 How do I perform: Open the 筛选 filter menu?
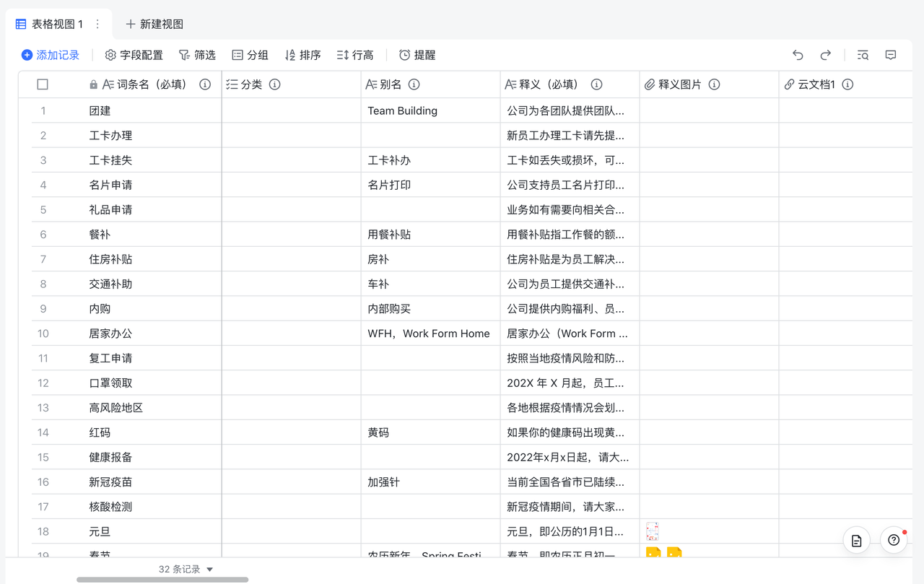[197, 55]
